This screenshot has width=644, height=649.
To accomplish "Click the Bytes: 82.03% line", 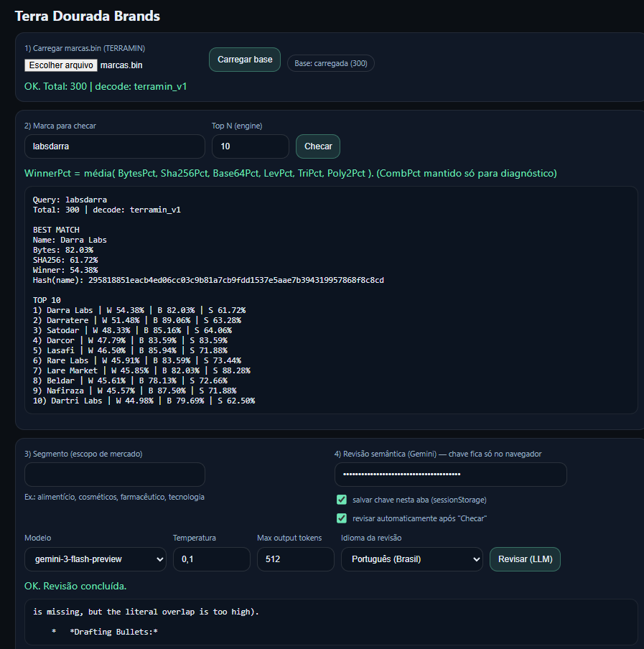I will (x=63, y=250).
